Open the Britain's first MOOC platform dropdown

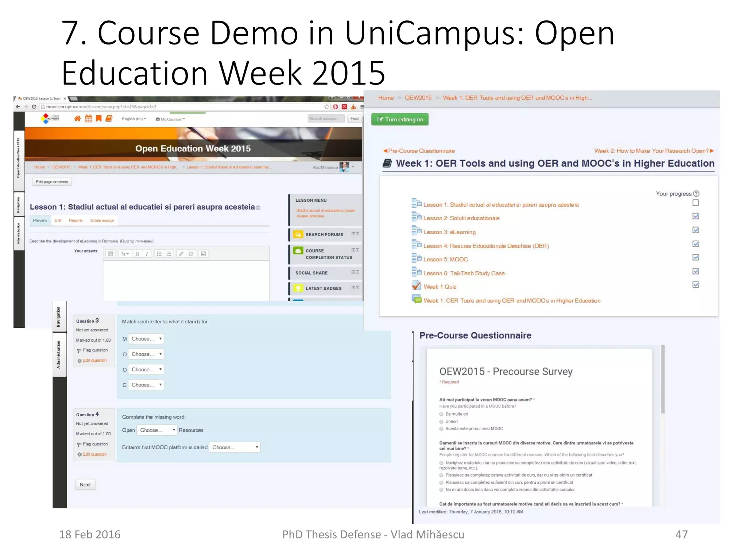[x=235, y=447]
